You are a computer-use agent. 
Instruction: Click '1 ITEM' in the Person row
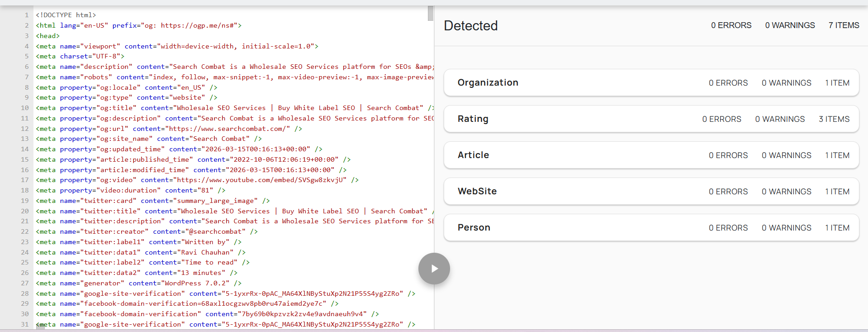837,228
